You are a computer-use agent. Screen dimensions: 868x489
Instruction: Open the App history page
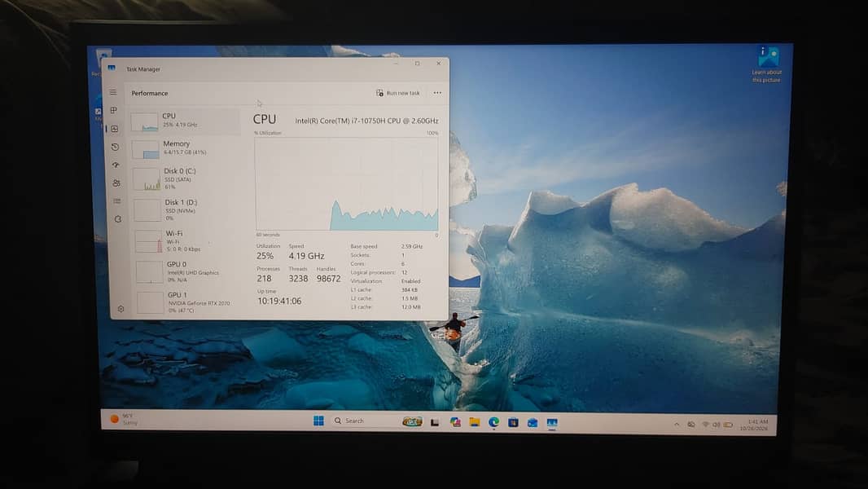115,147
